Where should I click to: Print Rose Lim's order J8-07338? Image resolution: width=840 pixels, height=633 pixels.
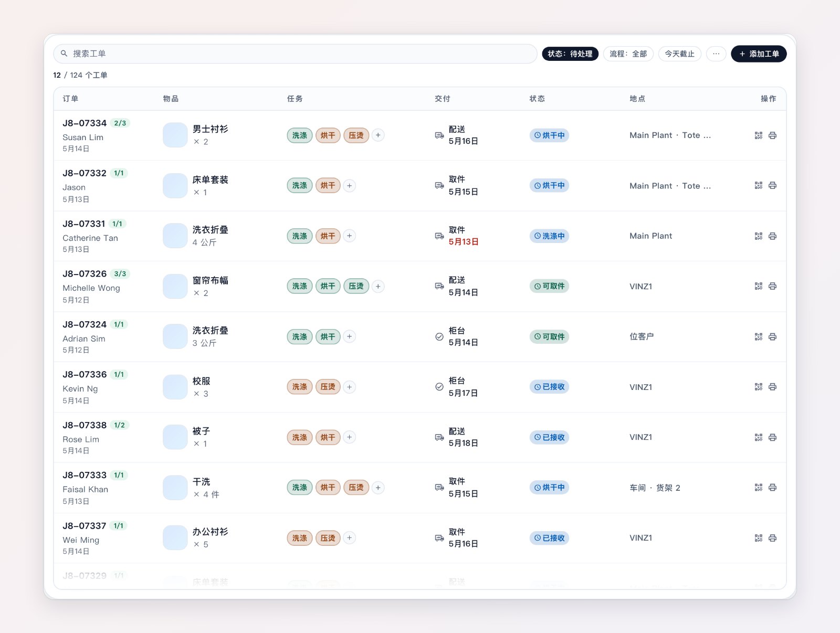(x=772, y=437)
